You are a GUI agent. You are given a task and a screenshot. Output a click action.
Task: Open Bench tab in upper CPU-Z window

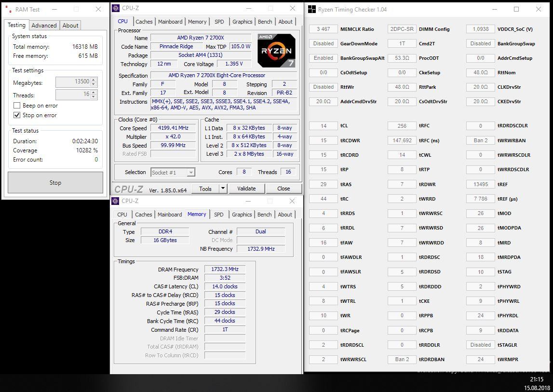265,22
